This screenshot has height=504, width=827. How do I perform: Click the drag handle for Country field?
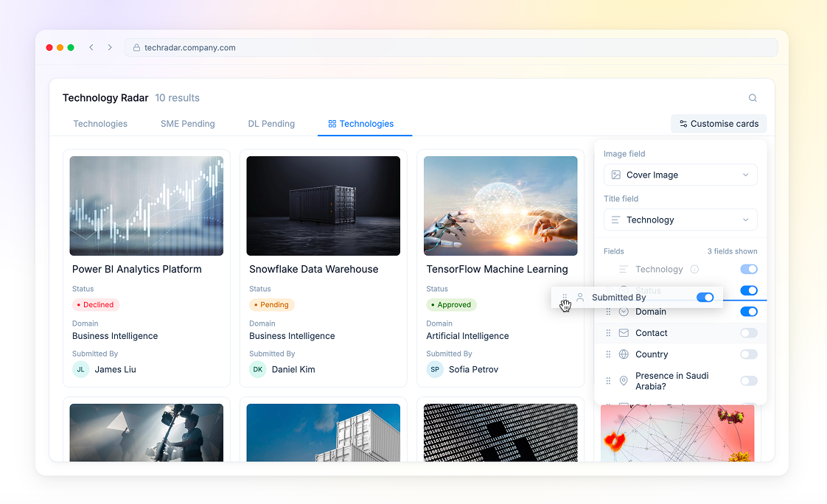608,354
